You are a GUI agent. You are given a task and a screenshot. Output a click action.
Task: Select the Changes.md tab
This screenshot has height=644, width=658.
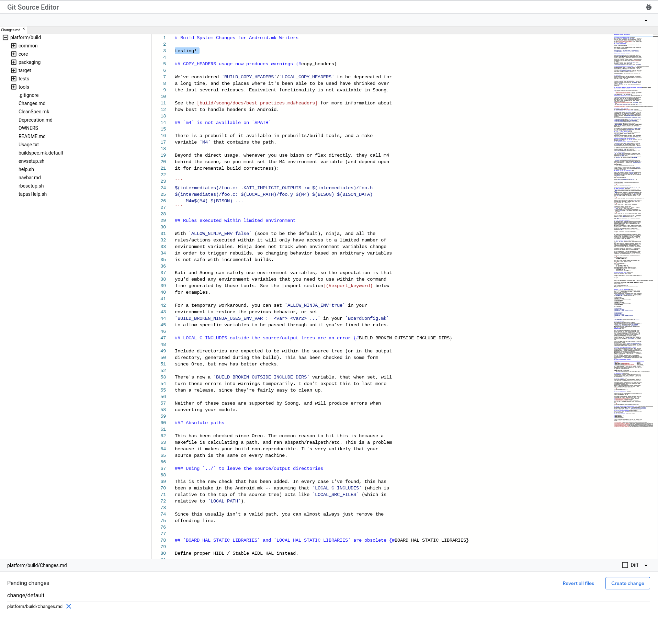pos(11,30)
